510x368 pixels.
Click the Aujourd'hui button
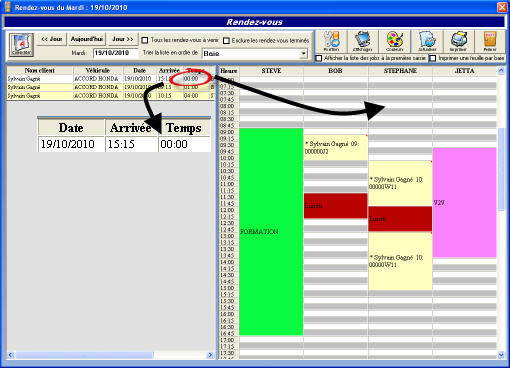(x=87, y=39)
